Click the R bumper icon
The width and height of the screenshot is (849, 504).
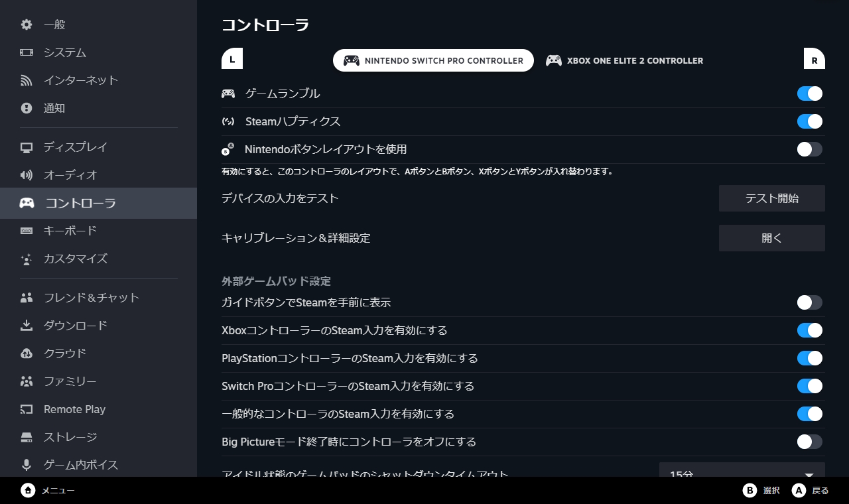(x=815, y=58)
